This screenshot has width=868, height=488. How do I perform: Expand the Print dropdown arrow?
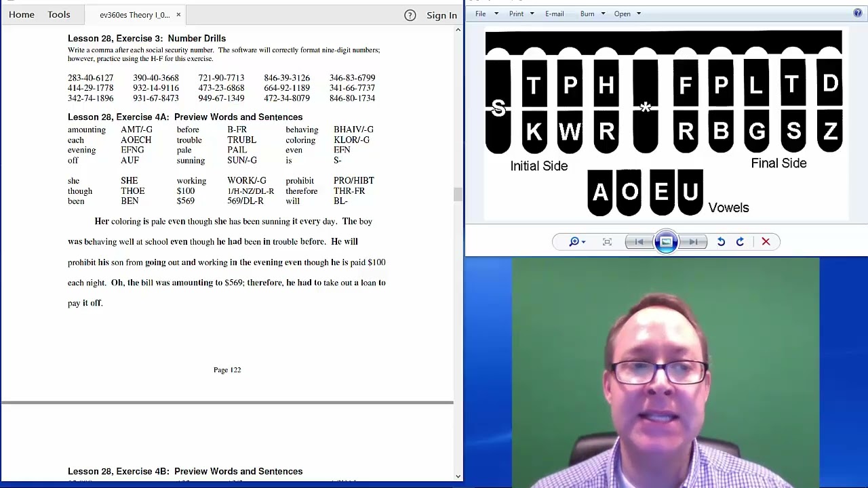click(x=532, y=14)
